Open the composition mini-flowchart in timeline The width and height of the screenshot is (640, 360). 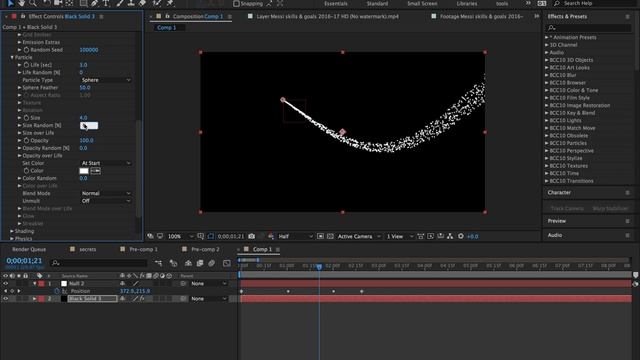[159, 263]
